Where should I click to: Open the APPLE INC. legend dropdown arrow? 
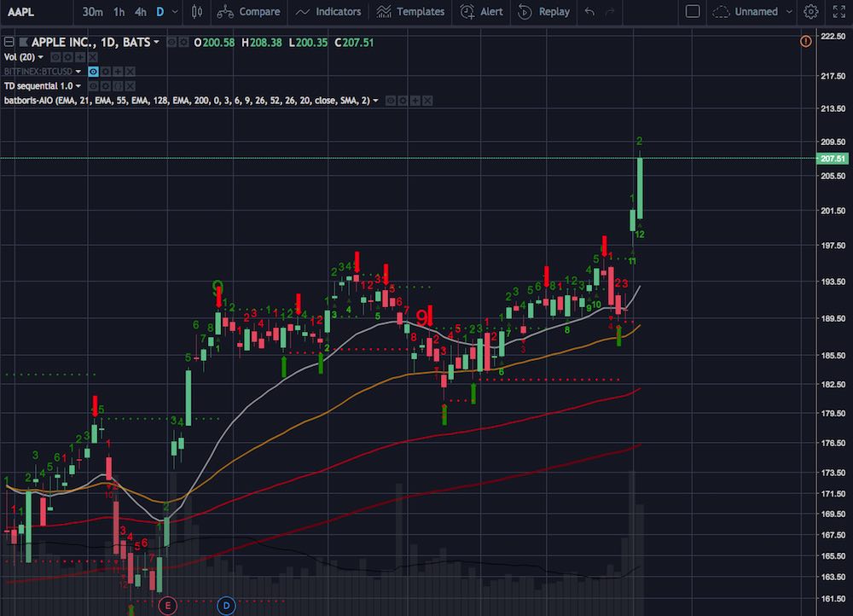coord(157,42)
